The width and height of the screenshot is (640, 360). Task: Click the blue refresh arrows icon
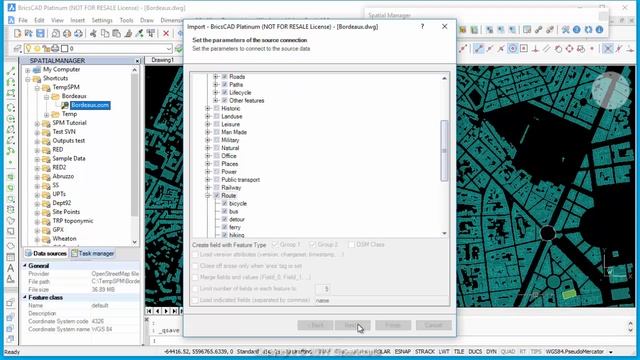pos(588,30)
